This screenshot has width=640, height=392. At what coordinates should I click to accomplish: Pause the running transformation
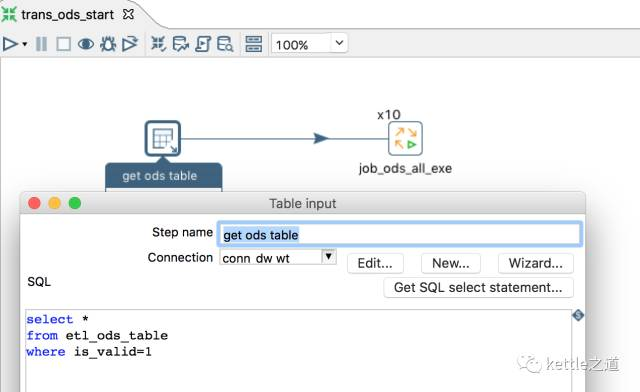click(x=41, y=44)
